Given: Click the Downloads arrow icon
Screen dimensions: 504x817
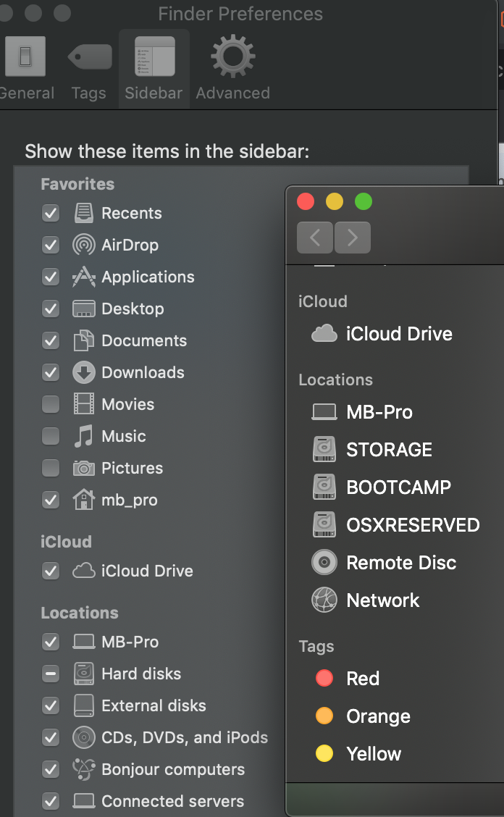Looking at the screenshot, I should 84,372.
